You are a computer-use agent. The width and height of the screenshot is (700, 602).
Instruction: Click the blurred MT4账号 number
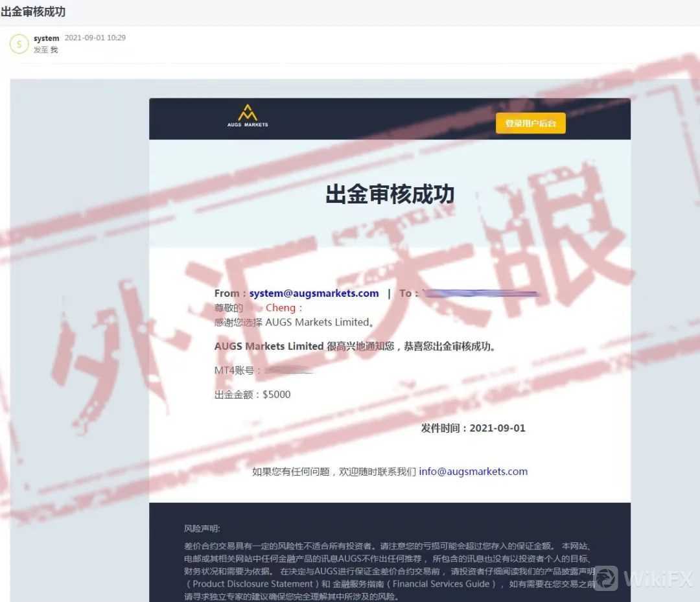[289, 371]
